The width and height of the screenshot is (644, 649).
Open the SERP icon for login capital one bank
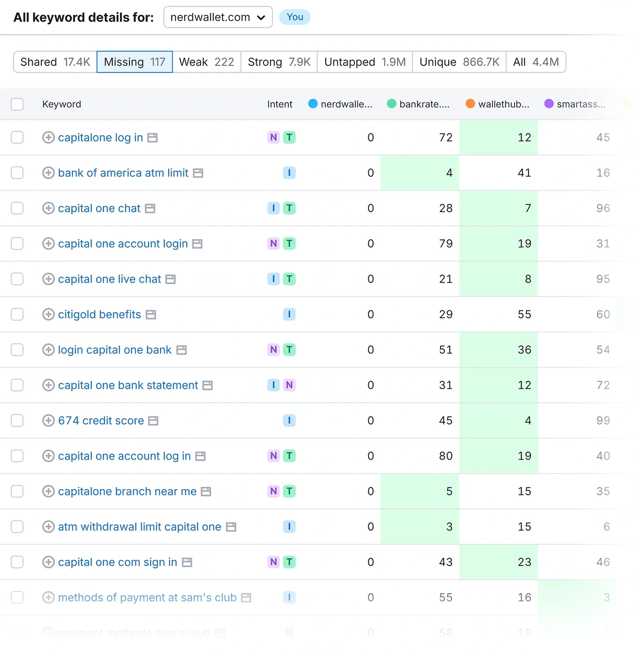181,350
